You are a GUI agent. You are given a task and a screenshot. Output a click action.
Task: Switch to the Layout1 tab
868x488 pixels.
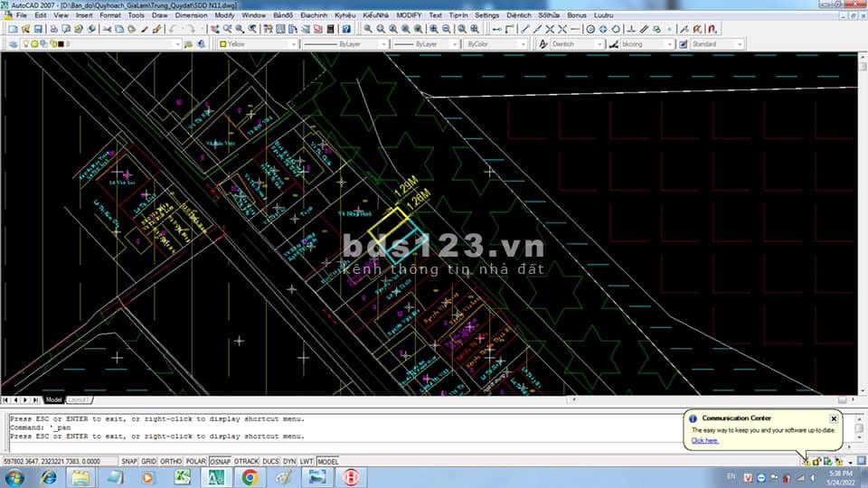[x=80, y=399]
